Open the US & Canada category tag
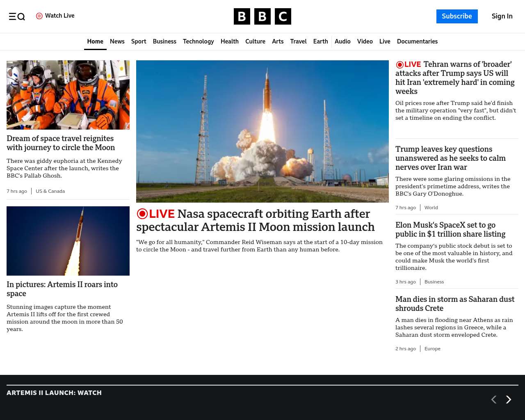Screen dimensions: 525x420 (x=50, y=191)
